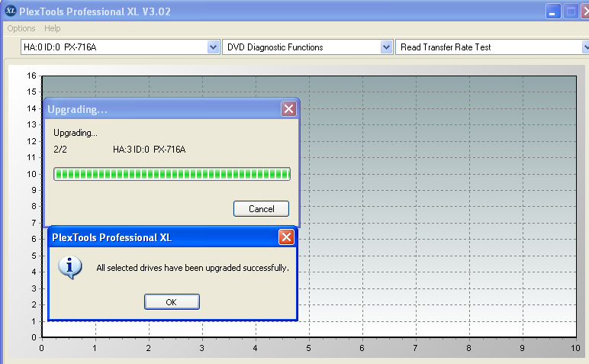Screen dimensions: 589x364
Task: Click the green upgrade progress bar
Action: tap(172, 174)
